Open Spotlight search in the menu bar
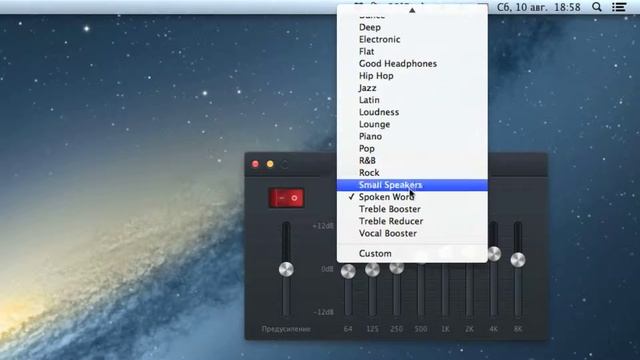640x360 pixels. point(597,7)
